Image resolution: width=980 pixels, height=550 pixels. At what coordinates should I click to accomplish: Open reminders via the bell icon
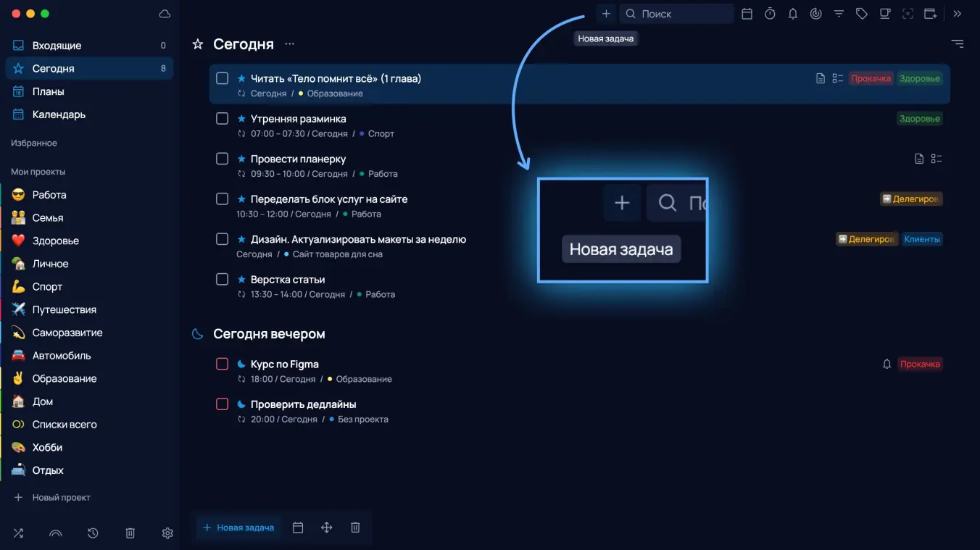click(793, 14)
